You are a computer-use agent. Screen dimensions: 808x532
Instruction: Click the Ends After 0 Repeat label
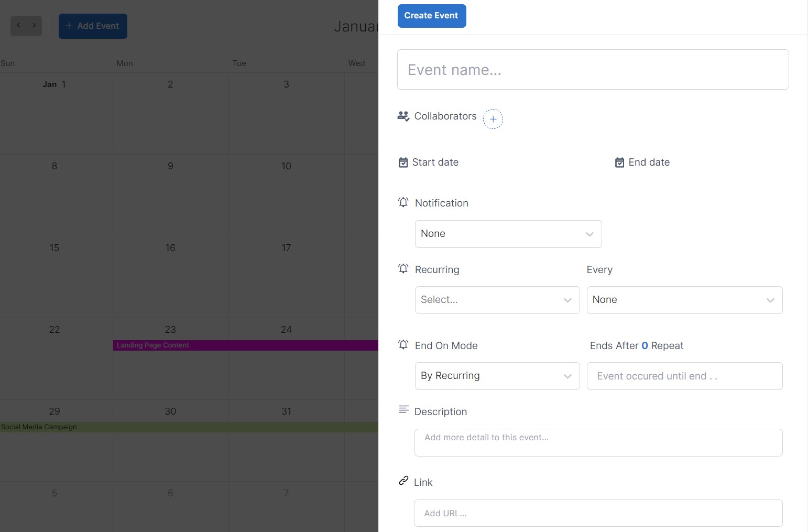click(637, 346)
